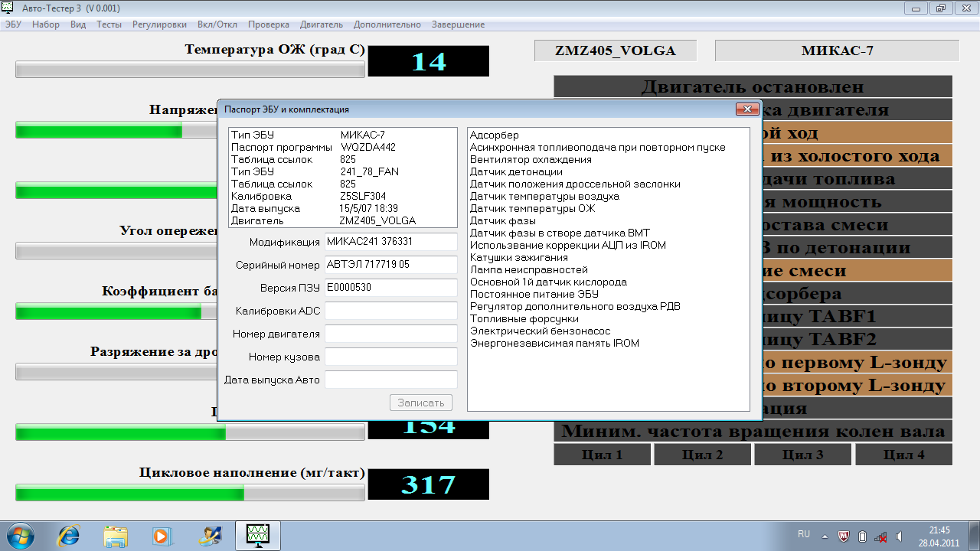Image resolution: width=980 pixels, height=551 pixels.
Task: Open Windows Explorer from the taskbar
Action: [x=116, y=535]
